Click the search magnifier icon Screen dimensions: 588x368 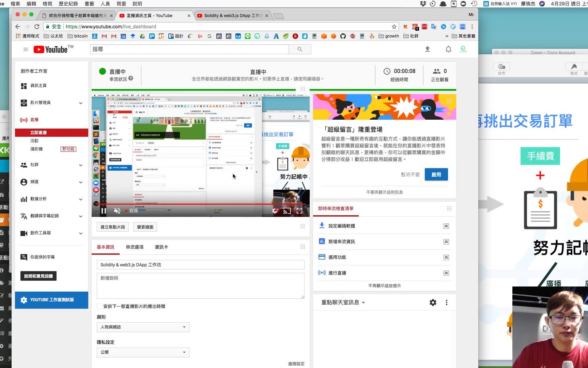coord(299,49)
